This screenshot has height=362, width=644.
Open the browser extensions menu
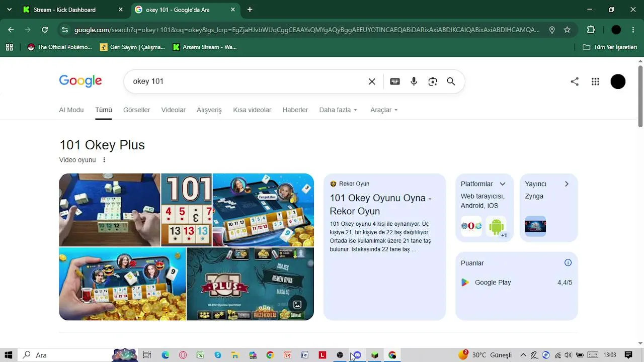tap(591, 30)
